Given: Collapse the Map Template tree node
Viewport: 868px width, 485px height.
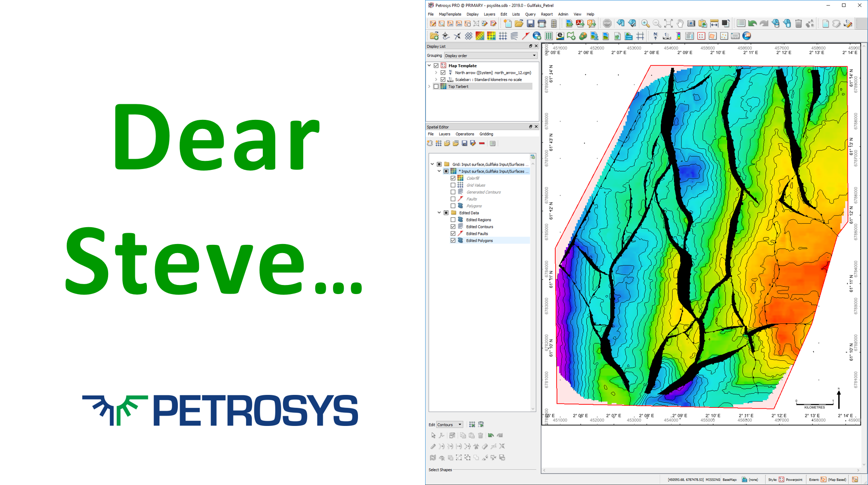Looking at the screenshot, I should pos(429,66).
